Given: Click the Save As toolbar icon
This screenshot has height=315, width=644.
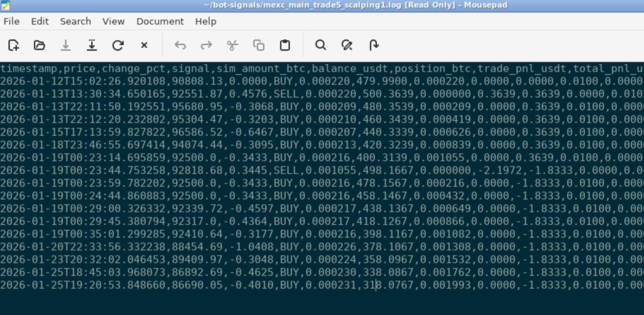Looking at the screenshot, I should [92, 45].
